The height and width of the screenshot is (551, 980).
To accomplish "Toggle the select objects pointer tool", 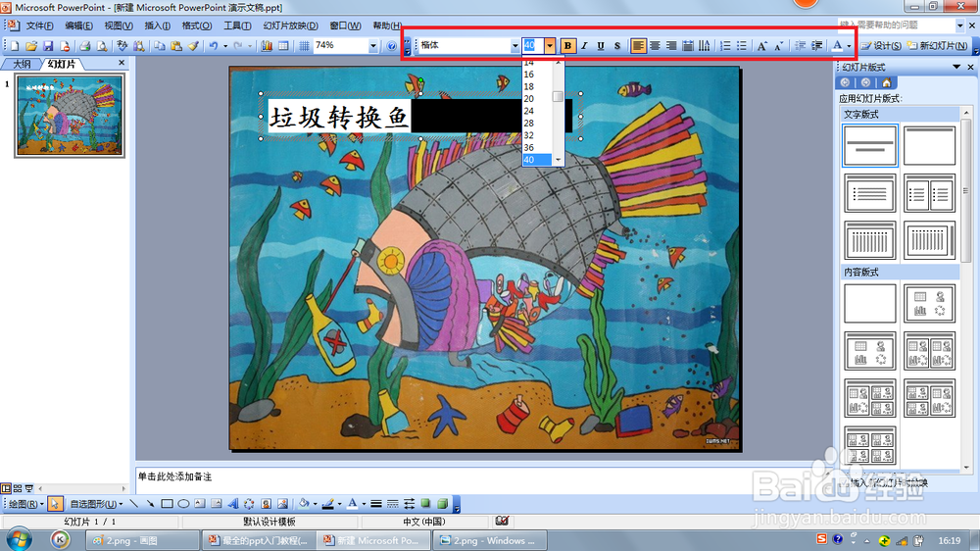I will click(x=55, y=504).
